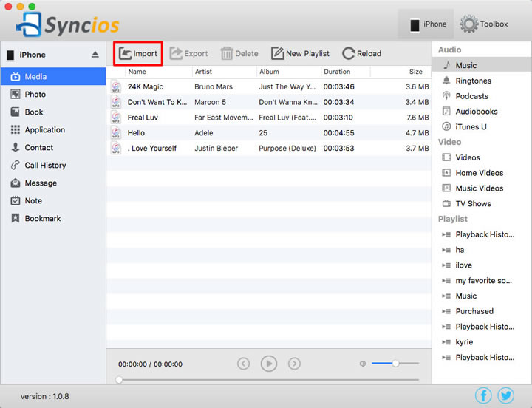Select Ringtones category
This screenshot has width=532, height=408.
click(x=482, y=81)
